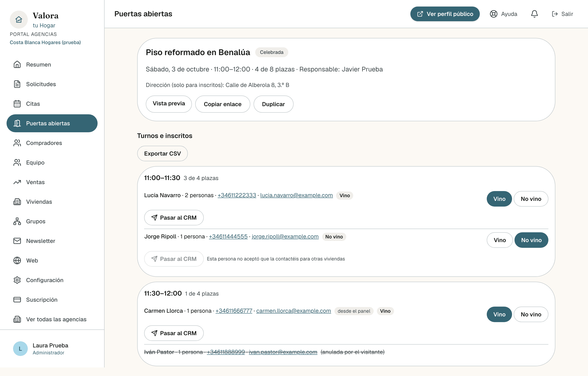Click Lucía Navarro's phone +34611222333
Screen dimensions: 588x376
[237, 195]
